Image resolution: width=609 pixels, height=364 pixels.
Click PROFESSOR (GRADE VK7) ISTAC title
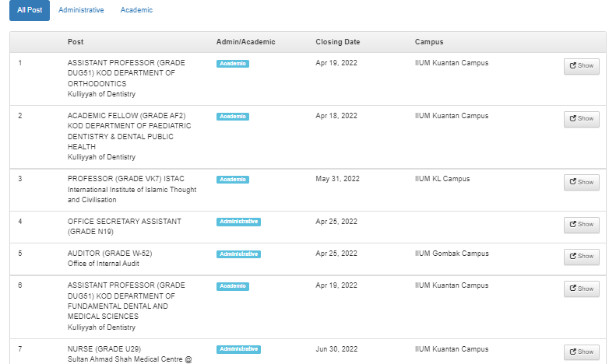[126, 179]
